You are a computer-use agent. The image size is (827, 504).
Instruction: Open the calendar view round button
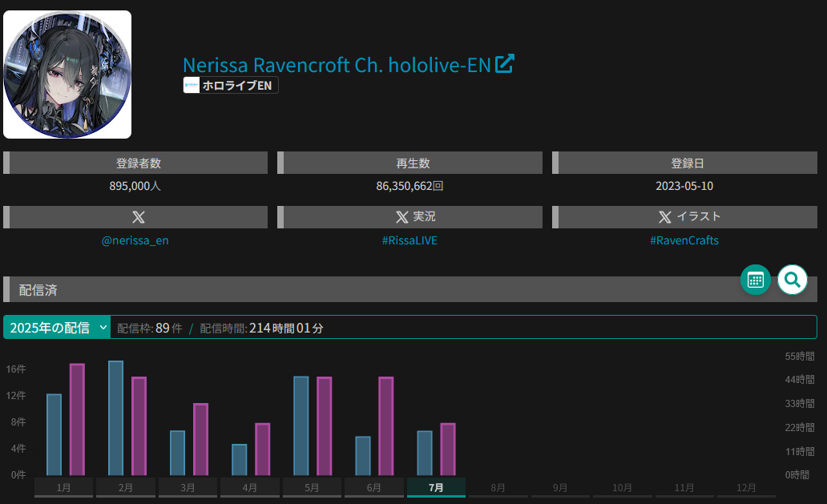coord(755,280)
